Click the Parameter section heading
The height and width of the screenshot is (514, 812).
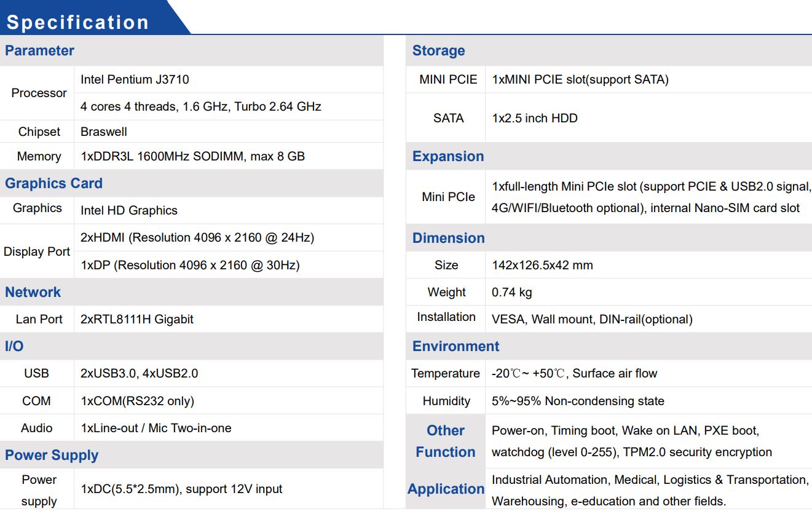tap(39, 50)
